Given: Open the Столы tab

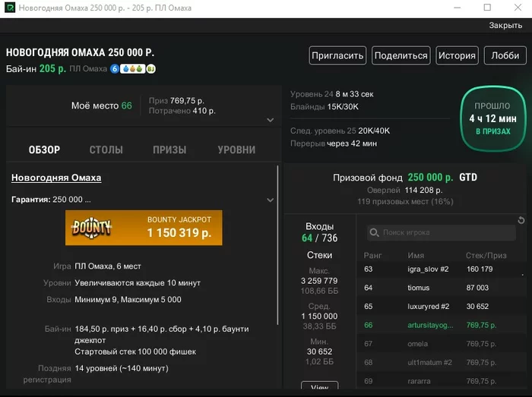Looking at the screenshot, I should [106, 150].
